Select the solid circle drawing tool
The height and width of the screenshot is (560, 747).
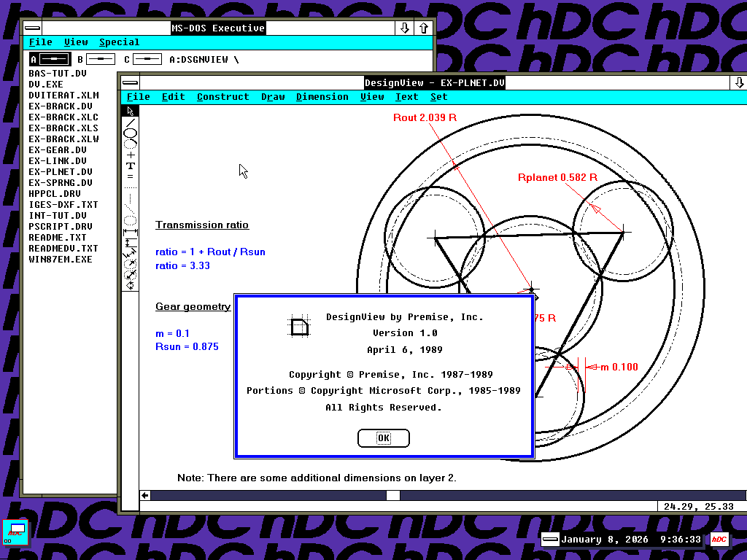(131, 133)
